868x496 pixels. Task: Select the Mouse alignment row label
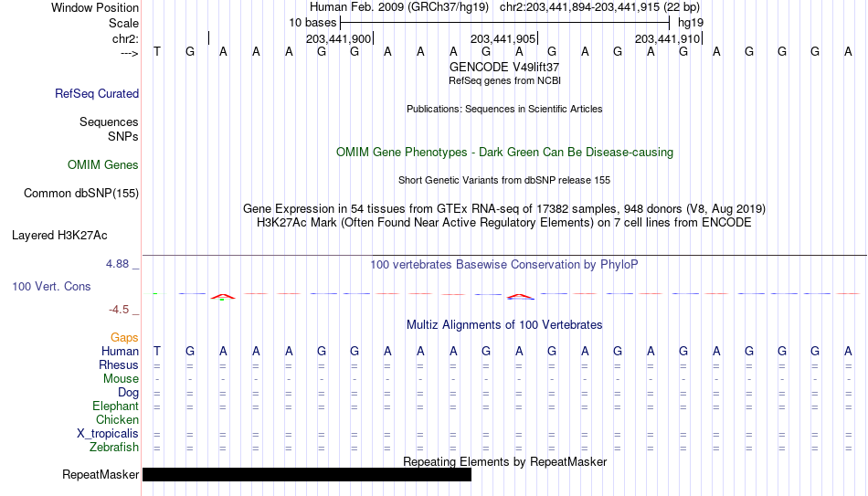pyautogui.click(x=121, y=379)
